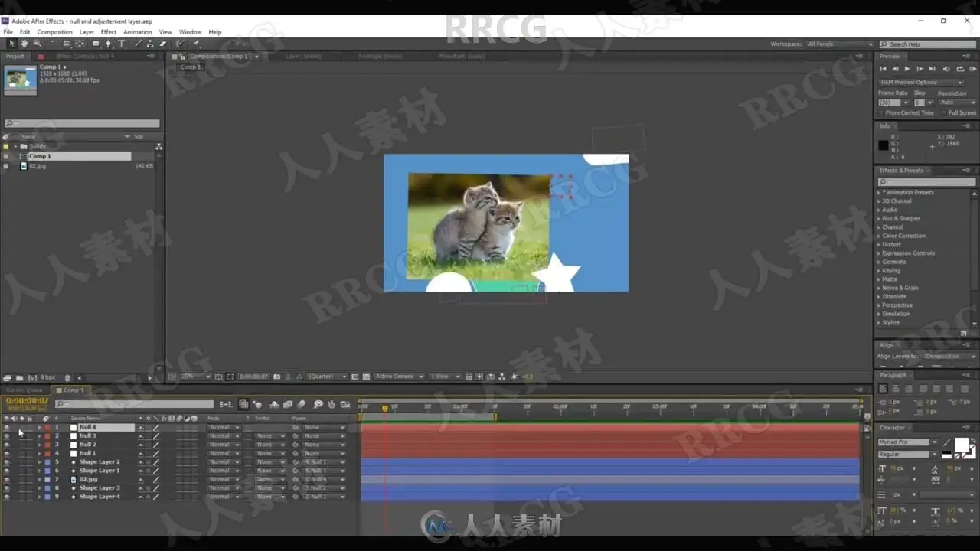Switch to the Render Queue tab
The height and width of the screenshot is (551, 980).
(x=24, y=390)
